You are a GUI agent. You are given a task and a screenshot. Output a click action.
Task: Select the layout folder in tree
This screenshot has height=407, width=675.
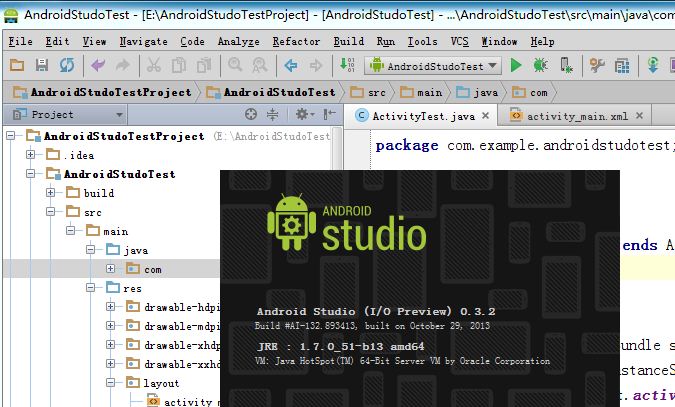[152, 383]
